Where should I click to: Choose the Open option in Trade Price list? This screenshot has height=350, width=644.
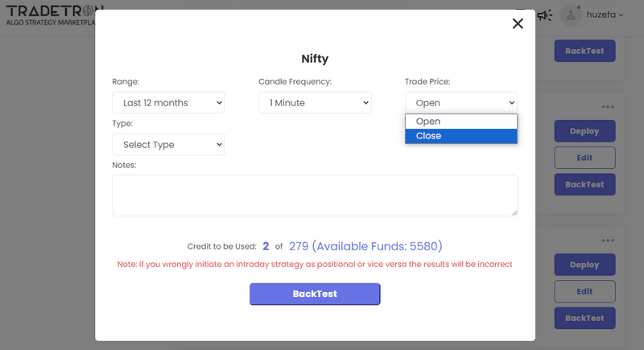click(x=460, y=121)
